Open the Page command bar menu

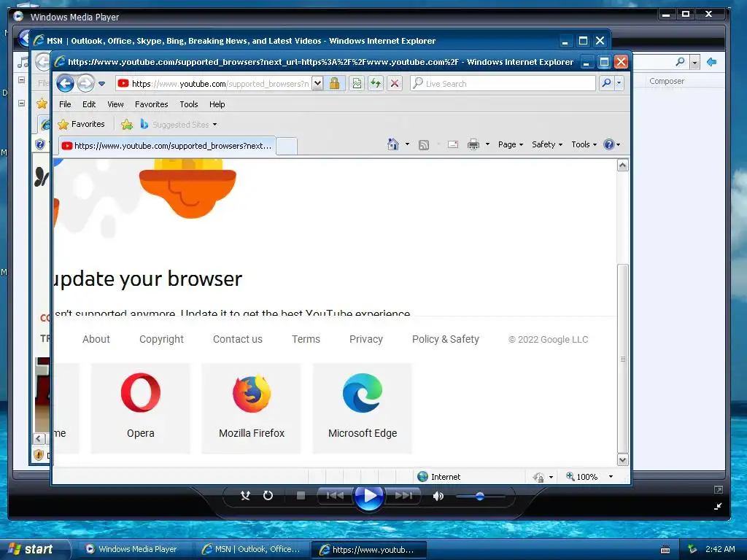click(511, 144)
